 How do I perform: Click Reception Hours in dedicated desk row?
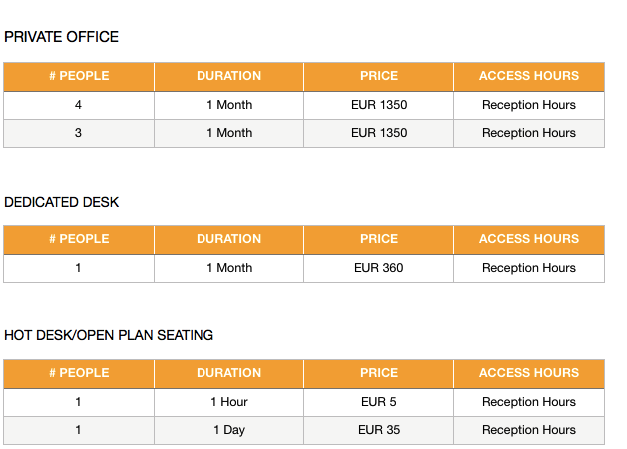pos(529,268)
